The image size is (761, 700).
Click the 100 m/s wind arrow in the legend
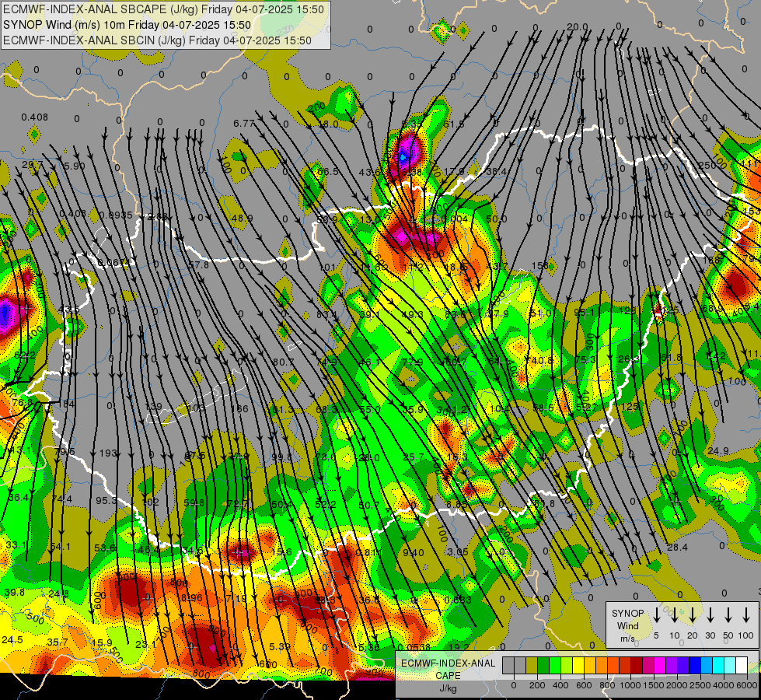[746, 615]
